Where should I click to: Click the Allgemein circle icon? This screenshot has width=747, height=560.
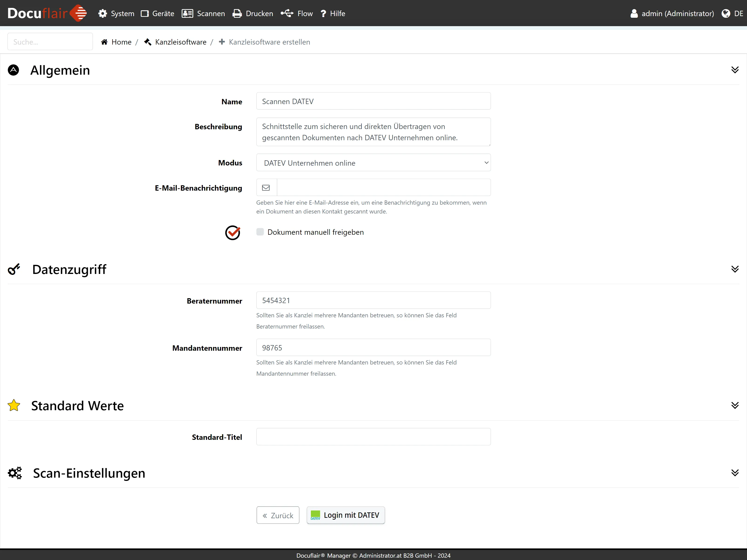click(x=14, y=70)
